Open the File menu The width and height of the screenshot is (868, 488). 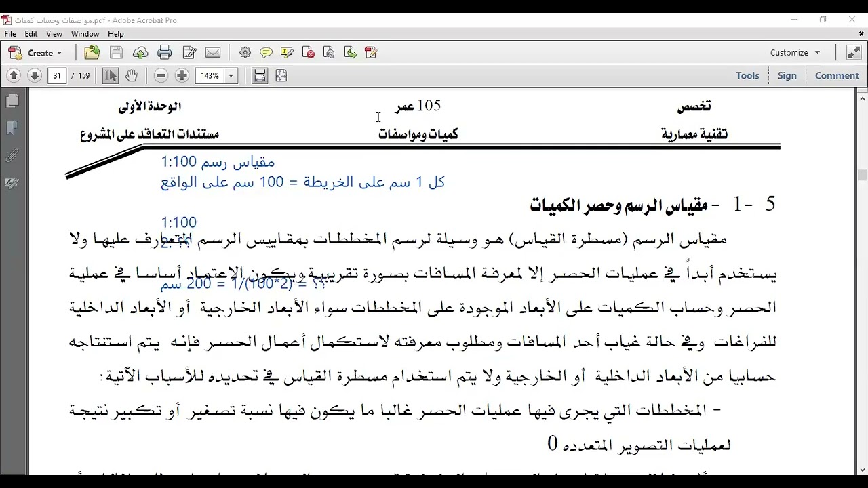tap(10, 34)
